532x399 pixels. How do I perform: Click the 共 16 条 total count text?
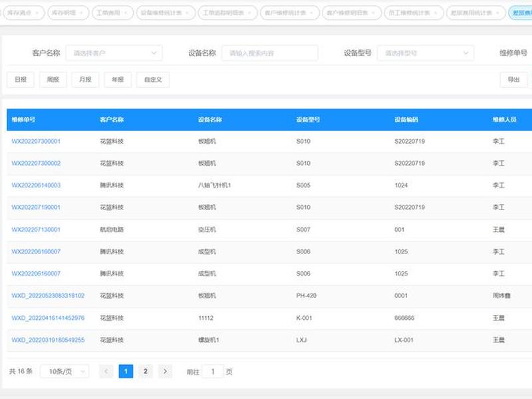21,371
